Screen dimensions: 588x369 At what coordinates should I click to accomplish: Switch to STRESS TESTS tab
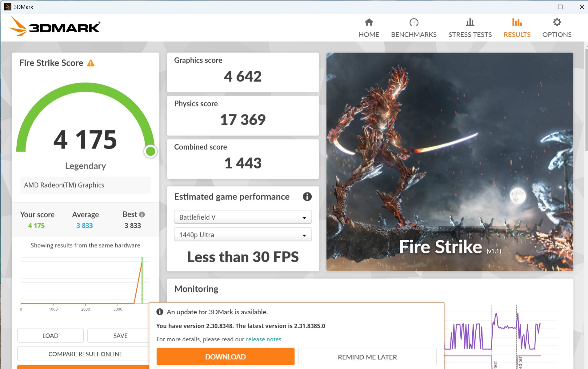point(470,28)
